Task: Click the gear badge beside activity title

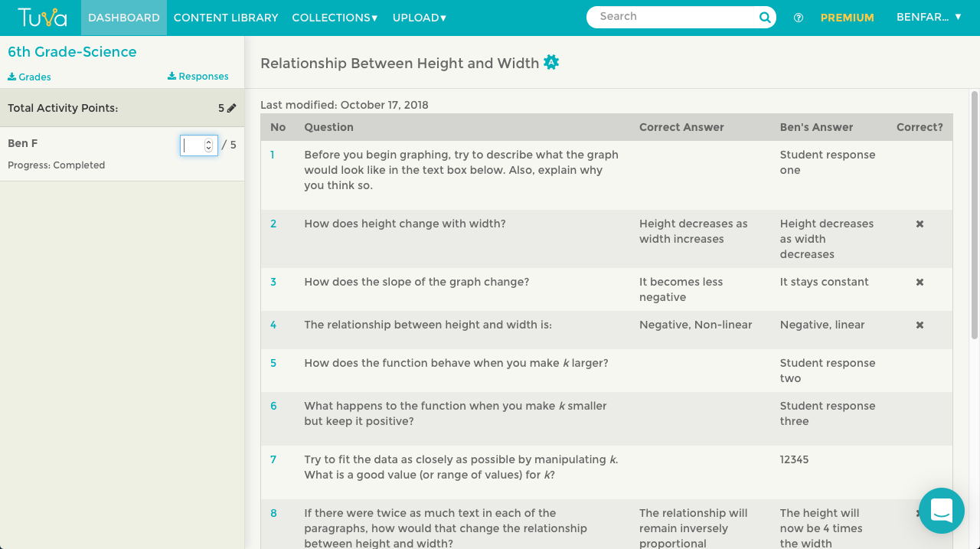Action: (x=551, y=63)
